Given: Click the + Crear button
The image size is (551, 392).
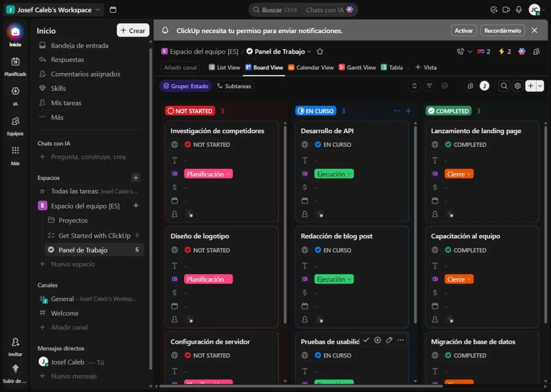Looking at the screenshot, I should [x=133, y=30].
